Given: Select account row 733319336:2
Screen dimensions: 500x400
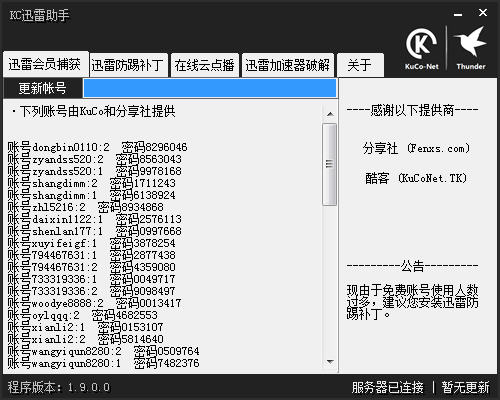Looking at the screenshot, I should (92, 291).
